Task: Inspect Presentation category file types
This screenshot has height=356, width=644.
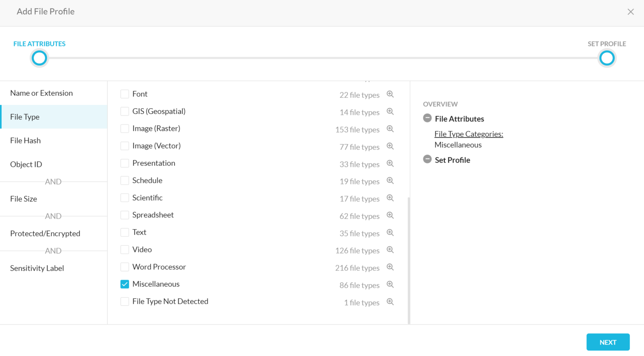Action: click(390, 164)
